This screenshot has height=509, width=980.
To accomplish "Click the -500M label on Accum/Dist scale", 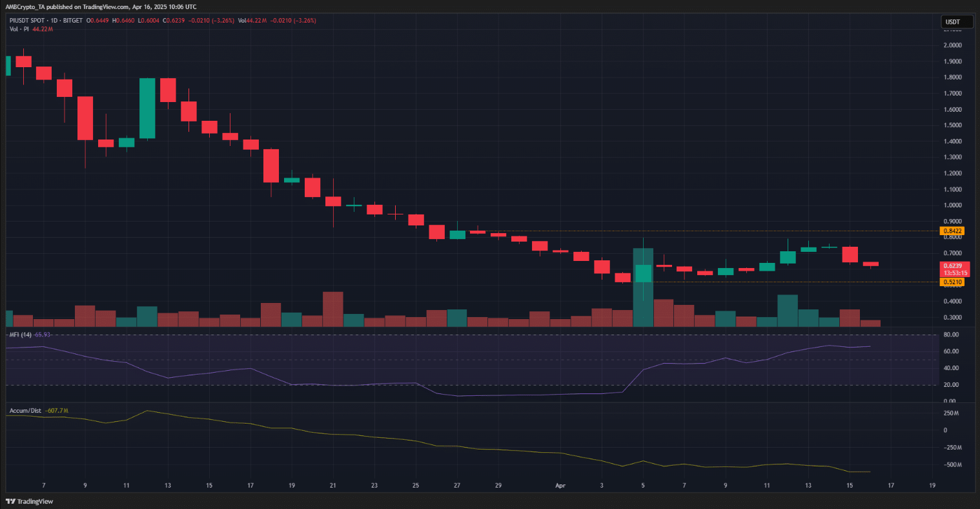I will 952,465.
